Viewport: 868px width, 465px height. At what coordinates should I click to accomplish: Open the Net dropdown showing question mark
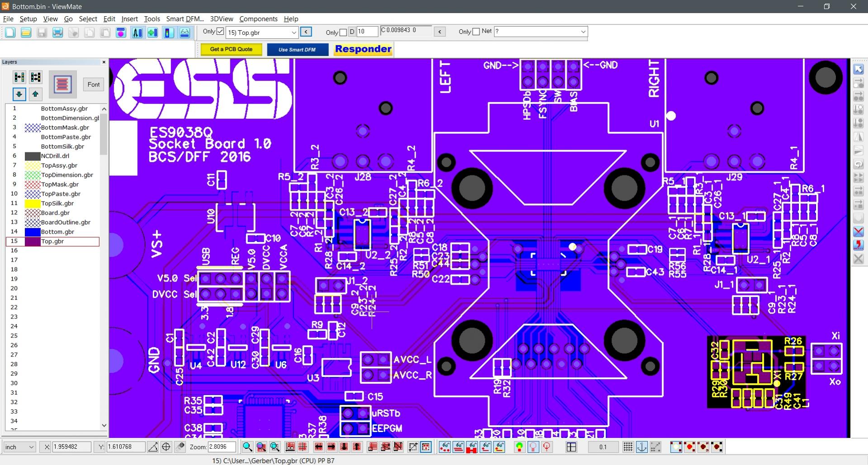541,31
